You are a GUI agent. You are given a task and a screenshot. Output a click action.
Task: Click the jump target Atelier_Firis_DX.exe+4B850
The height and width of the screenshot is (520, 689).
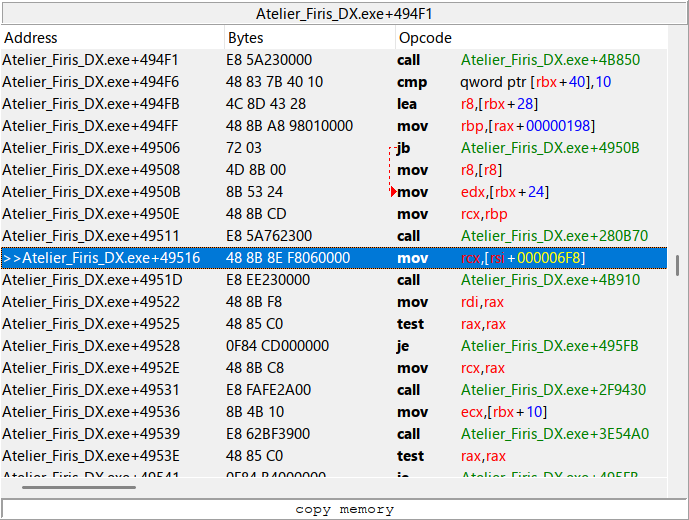(550, 60)
